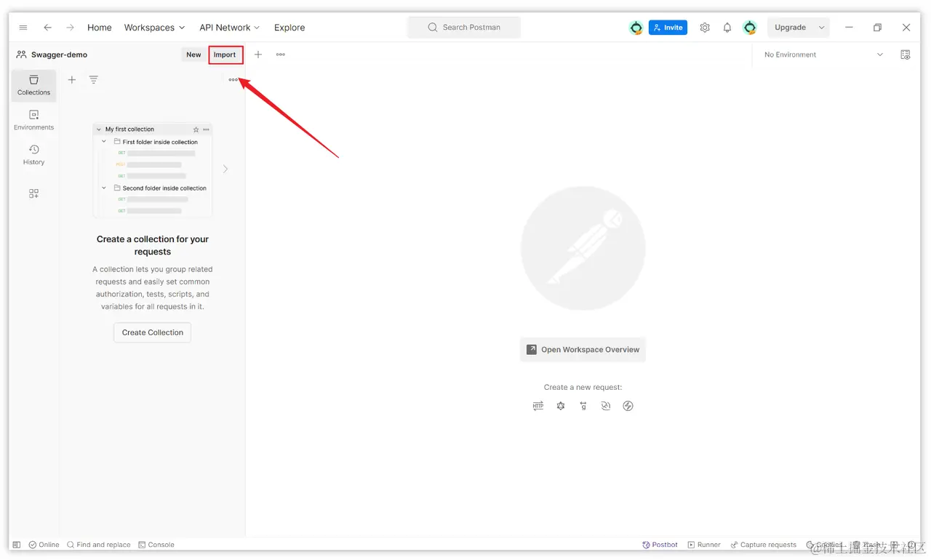The width and height of the screenshot is (931, 560).
Task: Open the Environments sidebar panel
Action: pos(34,120)
